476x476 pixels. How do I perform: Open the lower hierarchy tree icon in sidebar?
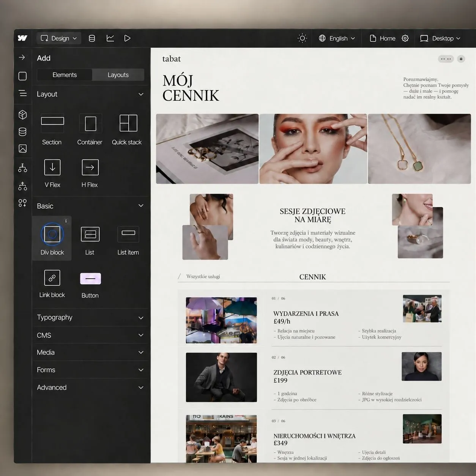[x=23, y=186]
